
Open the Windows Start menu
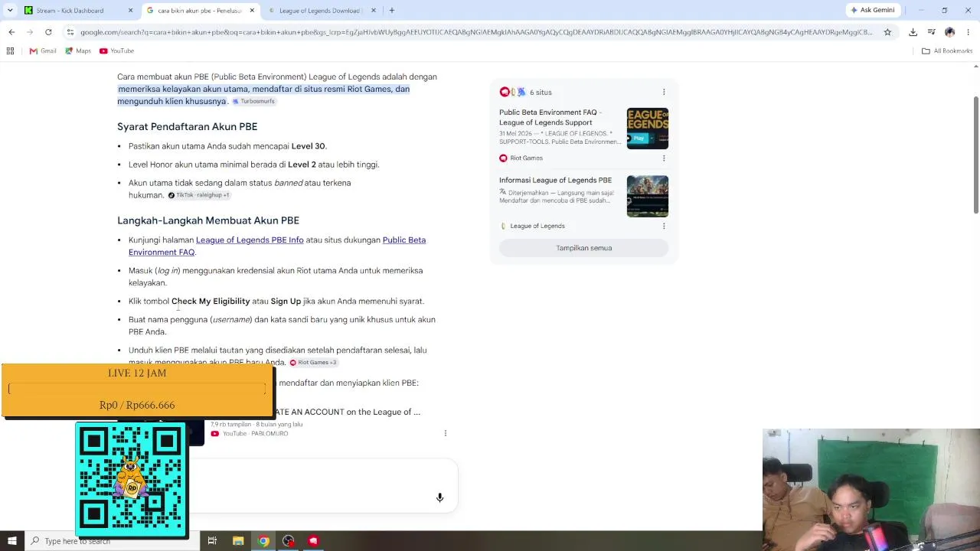(x=12, y=541)
